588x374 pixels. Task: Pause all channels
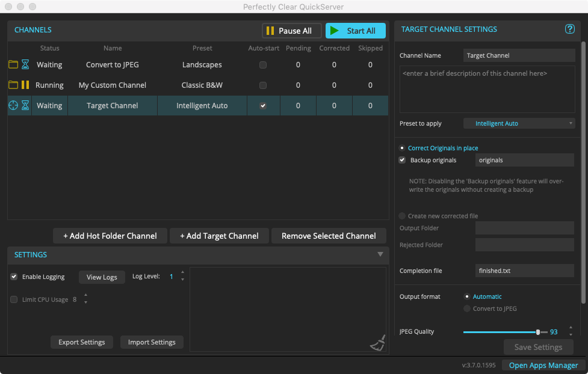[x=292, y=31]
